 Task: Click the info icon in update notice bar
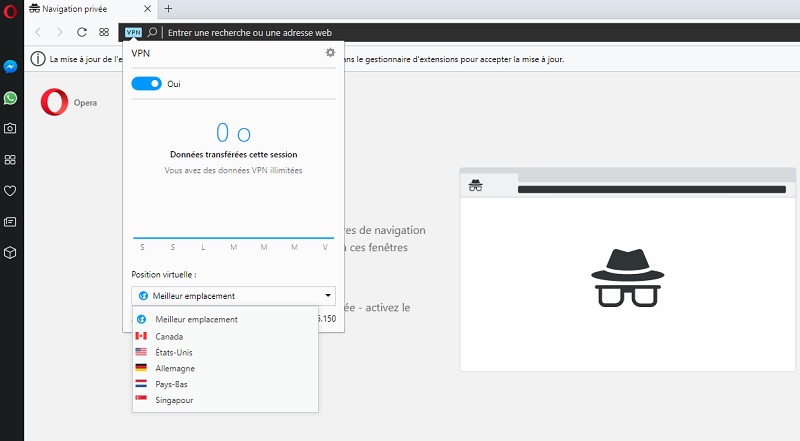38,59
